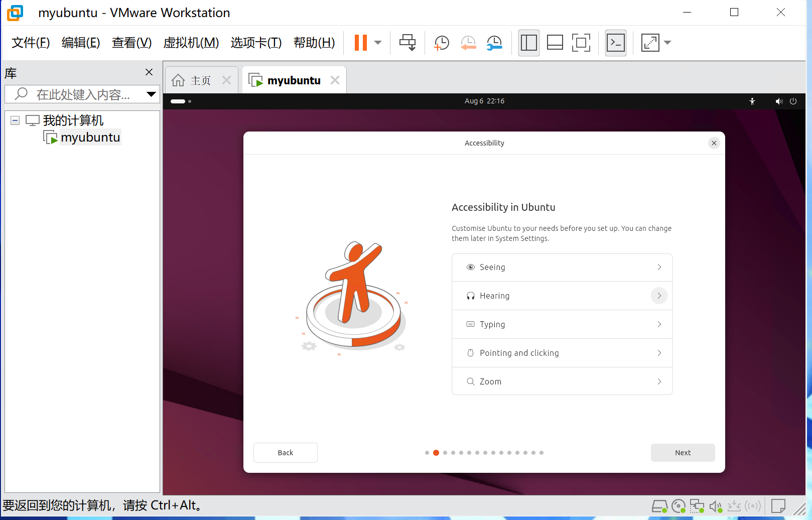Image resolution: width=812 pixels, height=520 pixels.
Task: Click the stretch guest display icon
Action: (x=650, y=43)
